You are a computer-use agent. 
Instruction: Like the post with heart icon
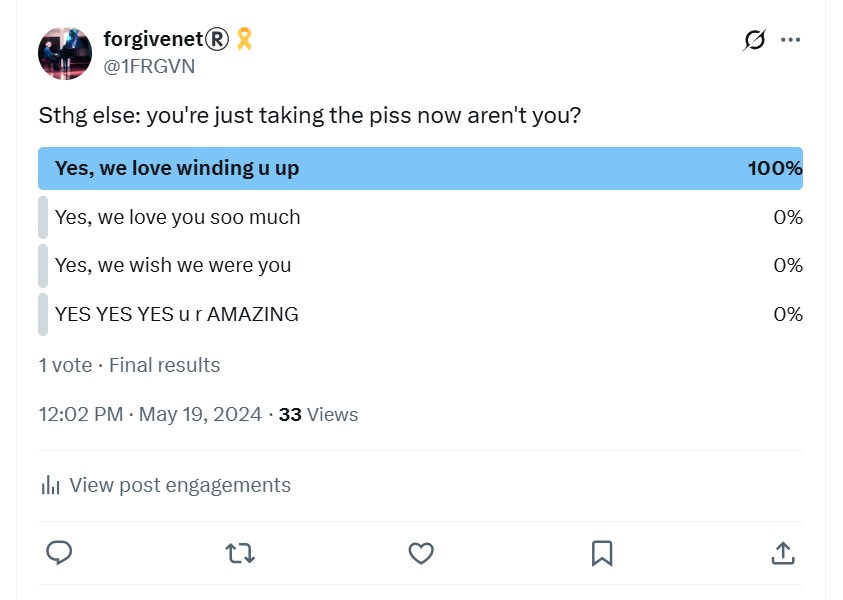click(421, 553)
